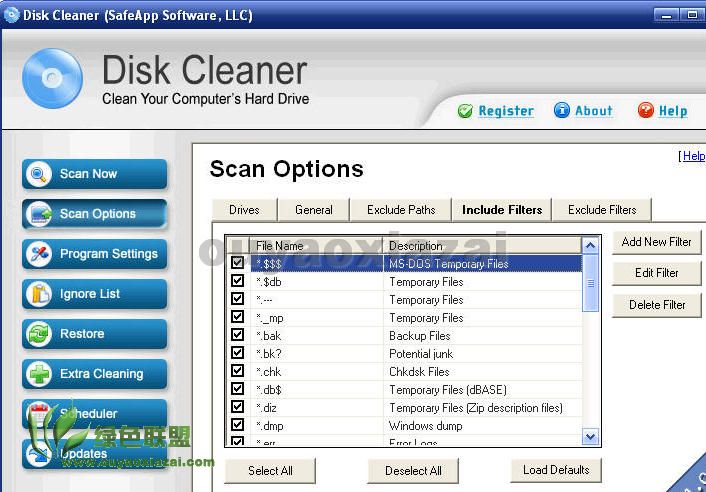The image size is (706, 492).
Task: Click the Program Settings tools icon
Action: coord(39,254)
